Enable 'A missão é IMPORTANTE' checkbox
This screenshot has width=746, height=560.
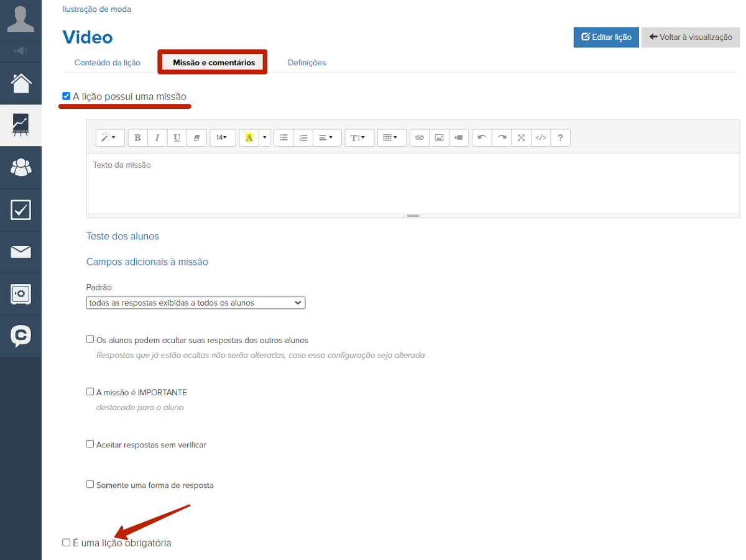[x=90, y=392]
